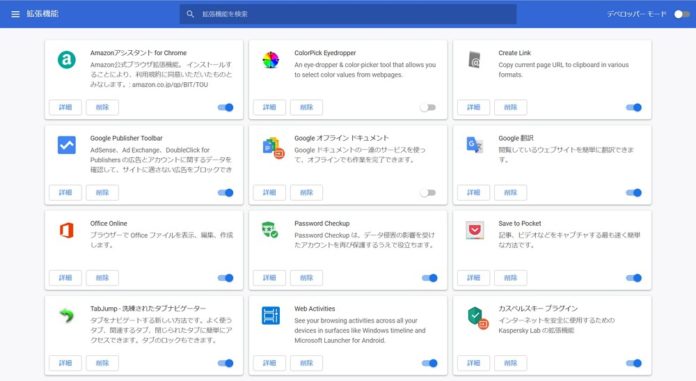Viewport: 696px width, 381px height.
Task: Remove Google Offline Docs extension
Action: [306, 192]
